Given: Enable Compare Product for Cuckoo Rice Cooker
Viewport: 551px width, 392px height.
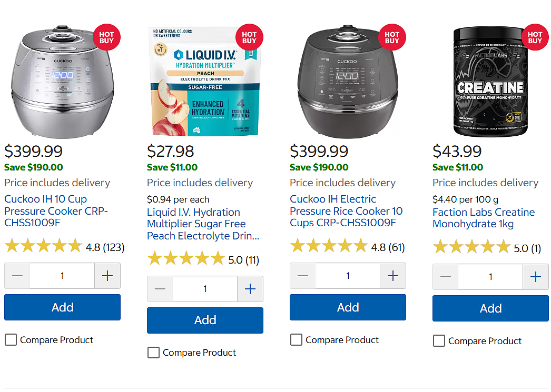Looking at the screenshot, I should coord(296,340).
